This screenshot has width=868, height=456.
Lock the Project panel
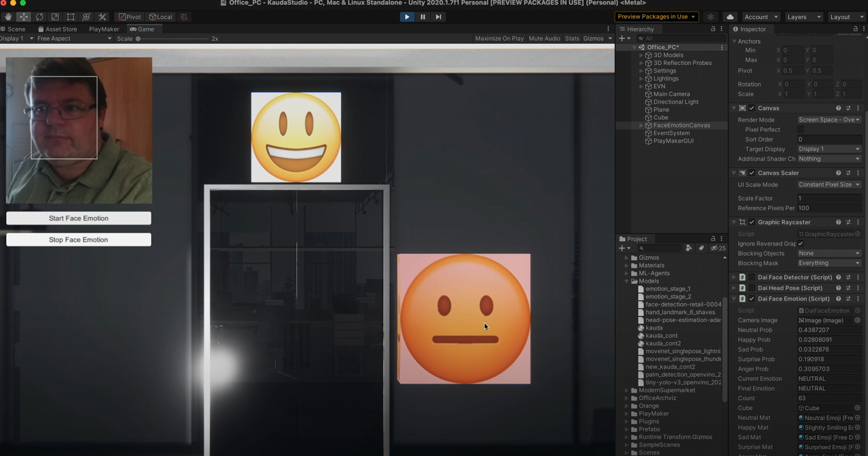(713, 239)
